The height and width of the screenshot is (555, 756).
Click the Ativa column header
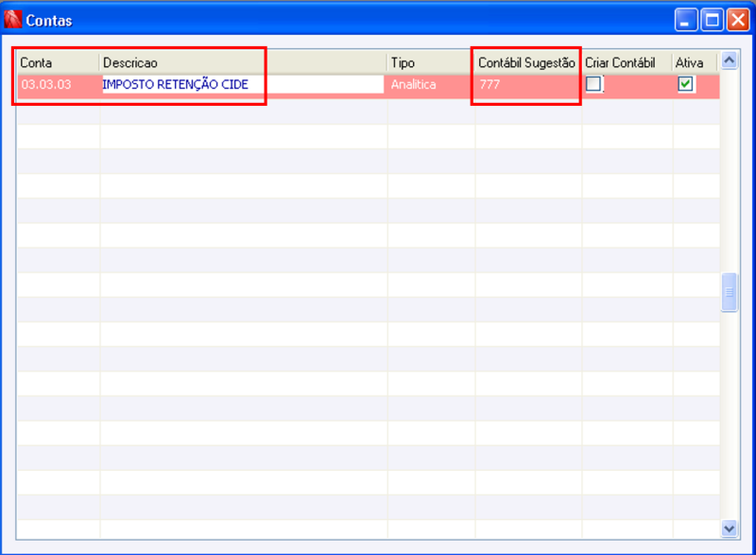pos(693,61)
